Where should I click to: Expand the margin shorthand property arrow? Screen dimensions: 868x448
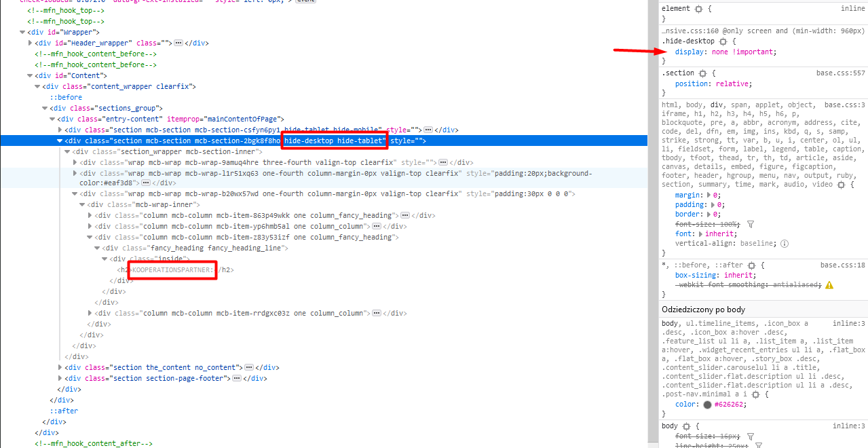710,195
